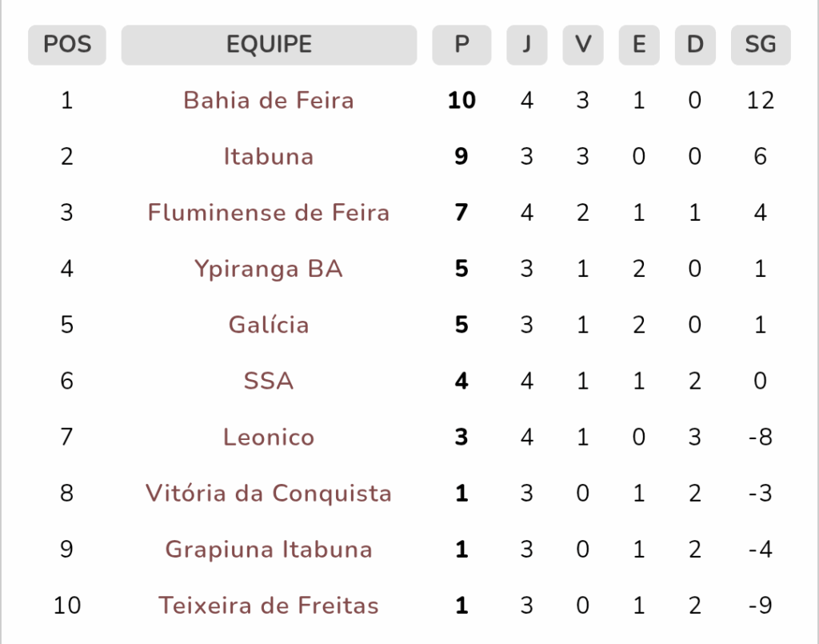Click the POS column header
Screen dimensions: 819x644
coord(67,45)
